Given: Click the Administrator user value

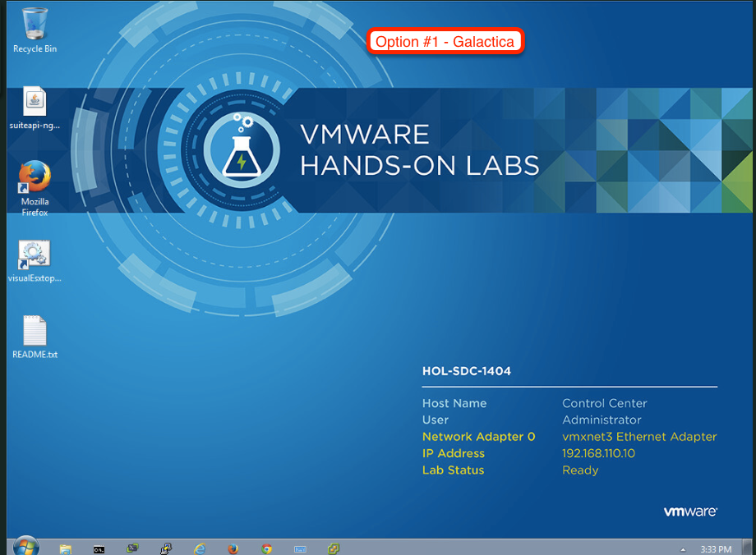Looking at the screenshot, I should coord(602,420).
